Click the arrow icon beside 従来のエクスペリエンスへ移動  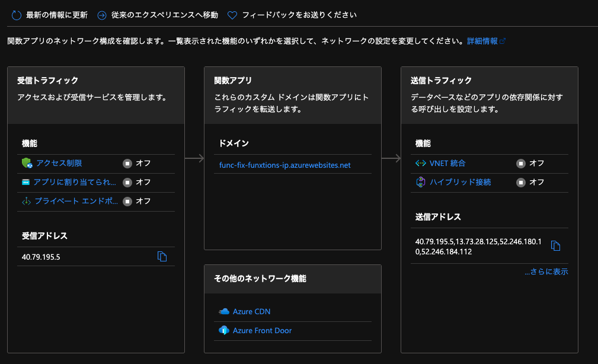click(102, 15)
